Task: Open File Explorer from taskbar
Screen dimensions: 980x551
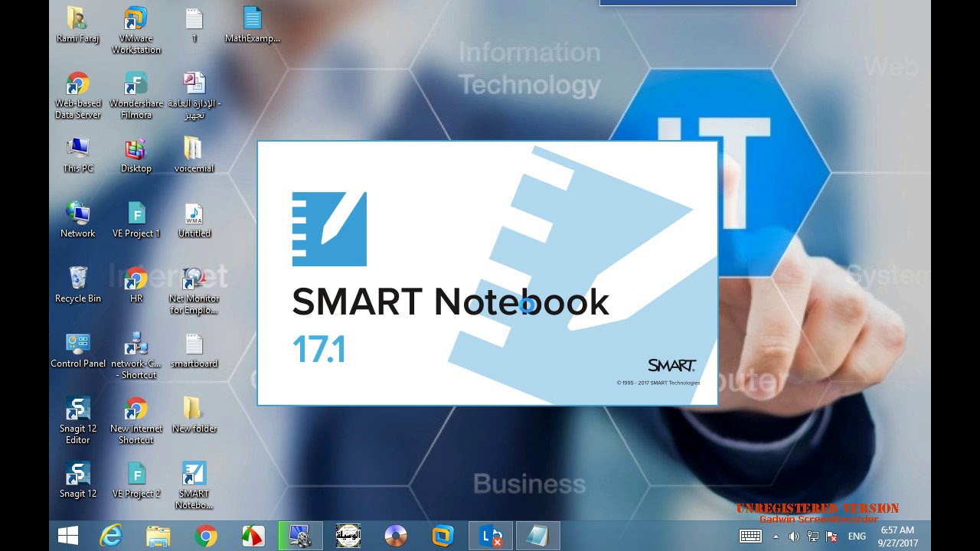Action: 158,536
